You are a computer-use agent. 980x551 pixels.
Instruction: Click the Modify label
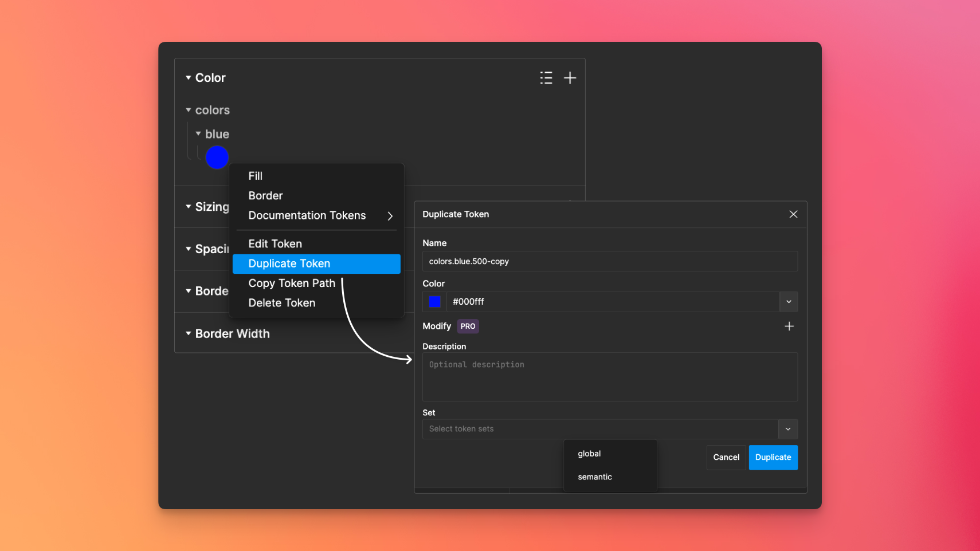pyautogui.click(x=437, y=326)
